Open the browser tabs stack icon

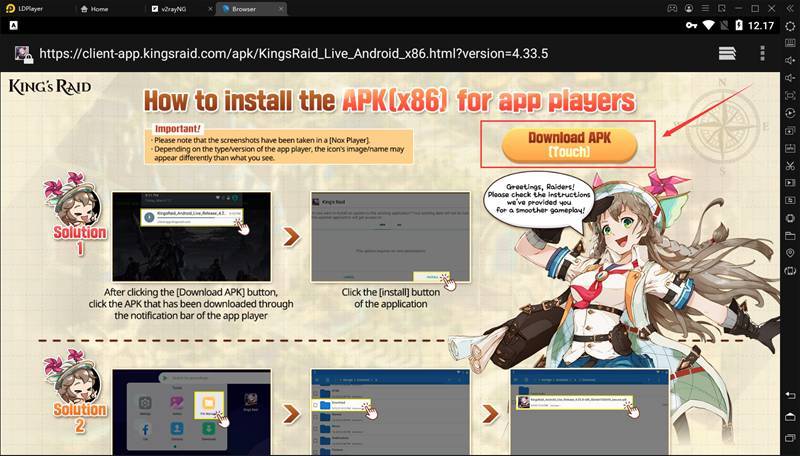coord(727,53)
